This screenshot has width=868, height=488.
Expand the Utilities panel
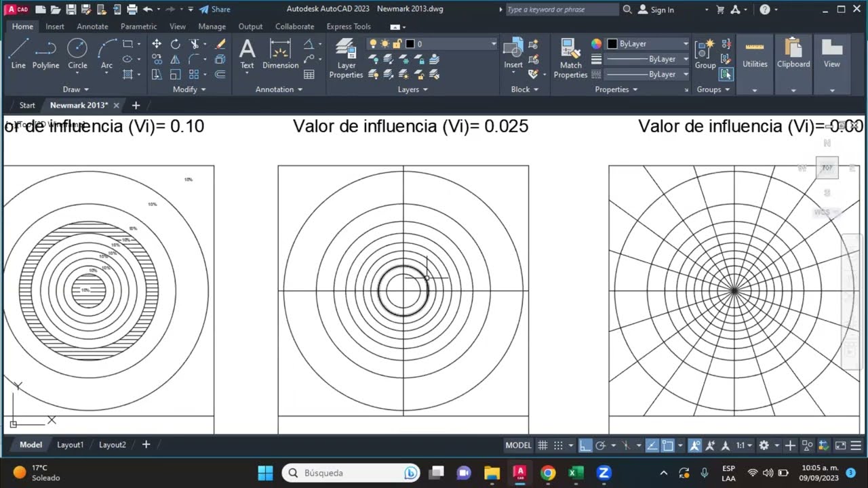755,90
